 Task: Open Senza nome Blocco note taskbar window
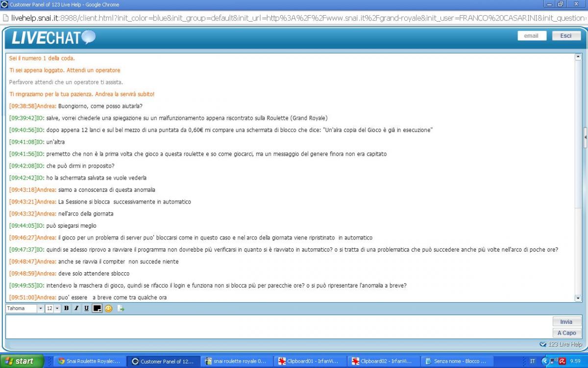(x=457, y=361)
